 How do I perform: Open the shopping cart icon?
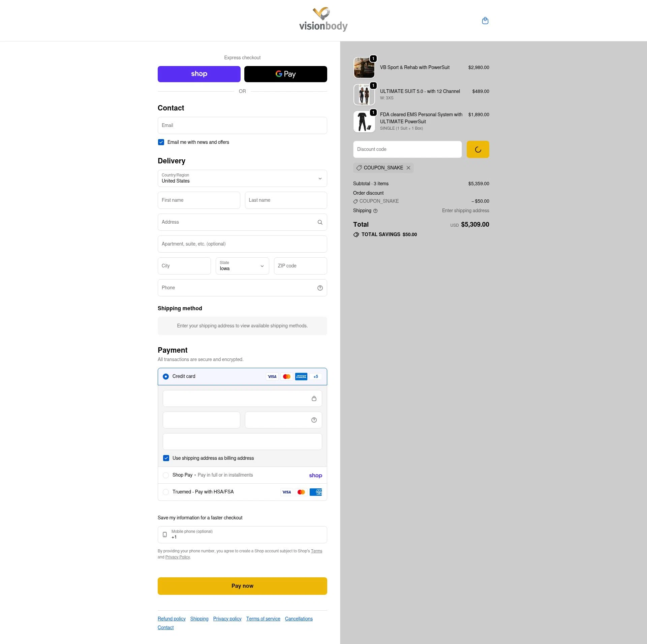tap(485, 21)
